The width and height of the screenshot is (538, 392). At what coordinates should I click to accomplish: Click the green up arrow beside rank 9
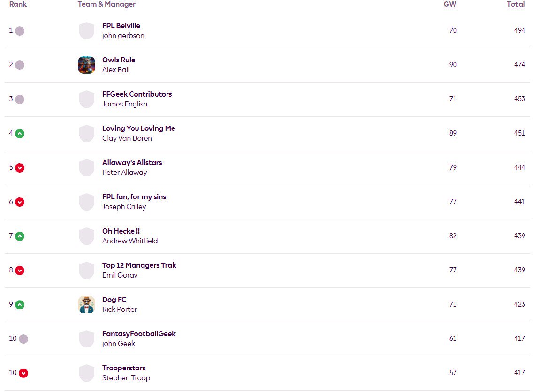[20, 304]
